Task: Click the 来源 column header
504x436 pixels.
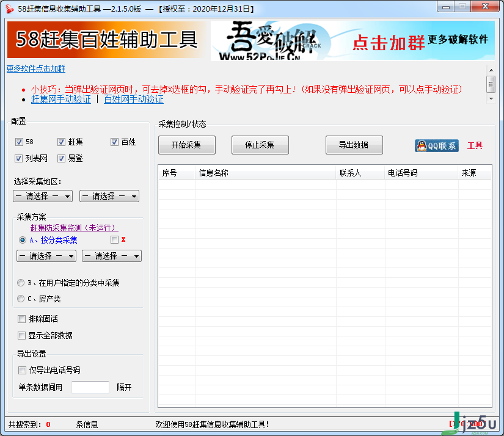Action: click(475, 173)
